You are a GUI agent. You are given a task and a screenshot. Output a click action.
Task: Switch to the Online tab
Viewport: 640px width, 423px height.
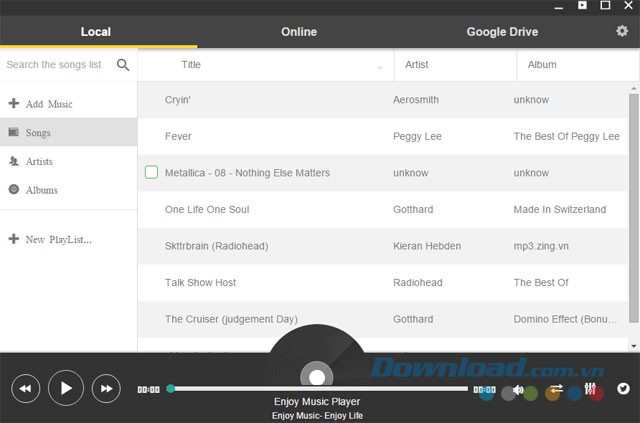[x=299, y=32]
